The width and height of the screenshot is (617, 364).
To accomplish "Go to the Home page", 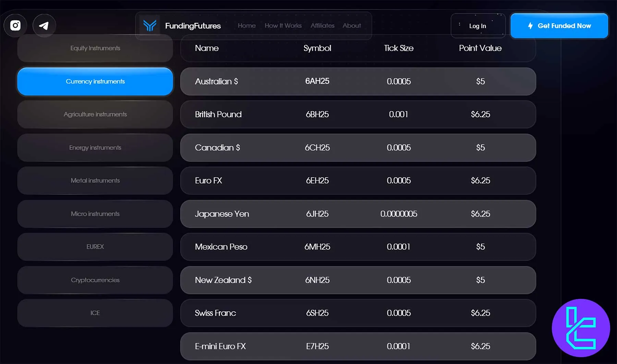I will [246, 26].
